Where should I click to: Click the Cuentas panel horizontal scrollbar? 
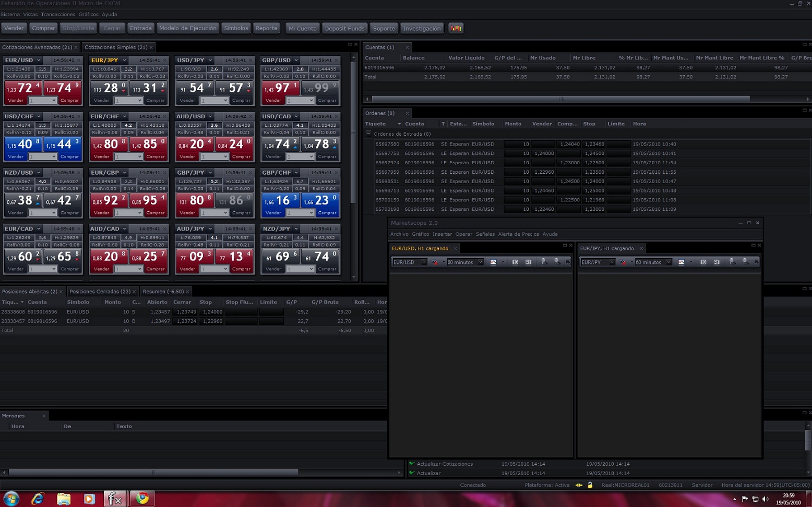(560, 99)
